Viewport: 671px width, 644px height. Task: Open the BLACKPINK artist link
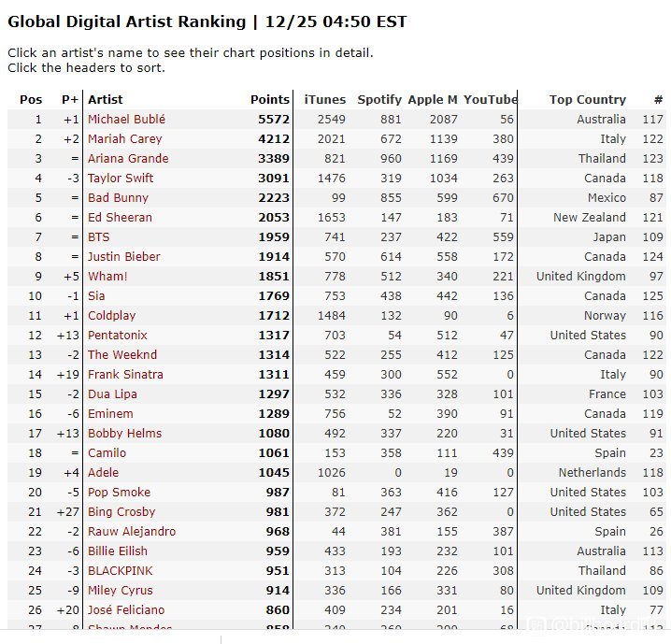pos(121,571)
